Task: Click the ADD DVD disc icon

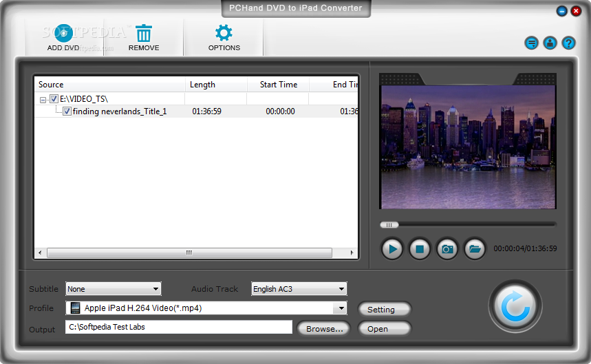Action: 63,34
